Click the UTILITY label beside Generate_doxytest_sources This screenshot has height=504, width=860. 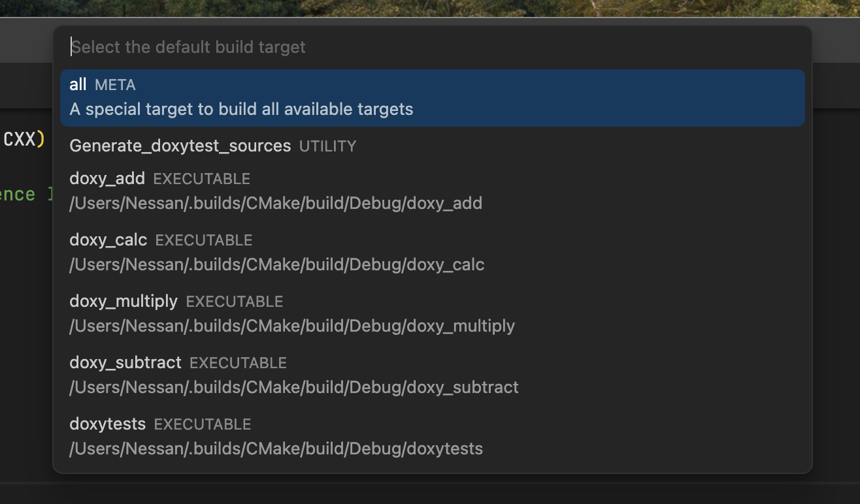(x=327, y=146)
